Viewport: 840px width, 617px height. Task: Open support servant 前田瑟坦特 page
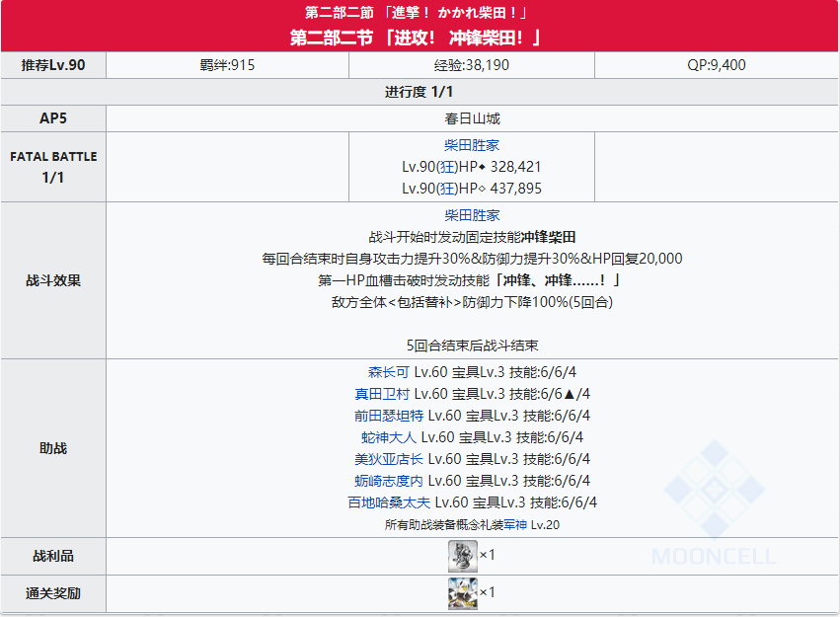tap(388, 416)
